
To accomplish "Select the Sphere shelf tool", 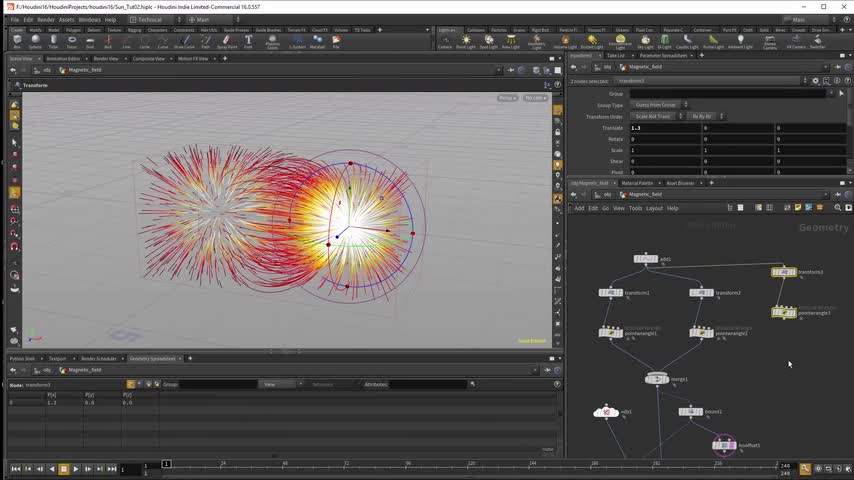I will [35, 41].
